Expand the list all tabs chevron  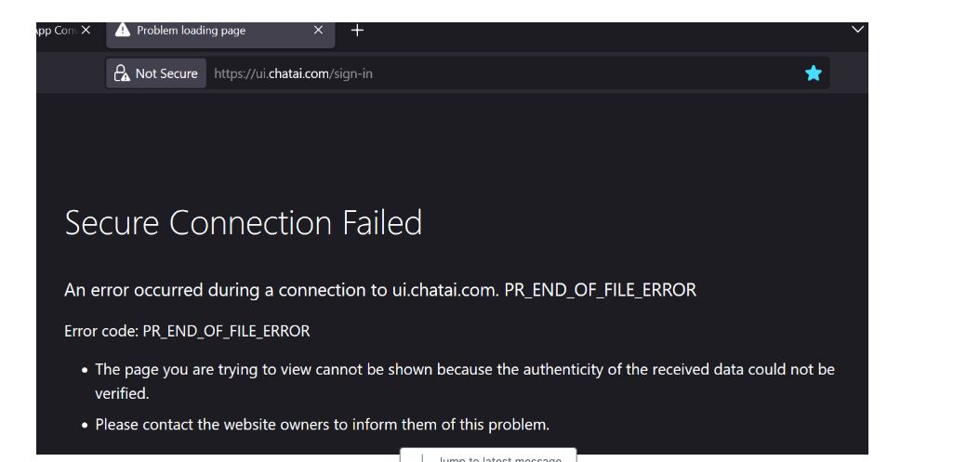857,31
